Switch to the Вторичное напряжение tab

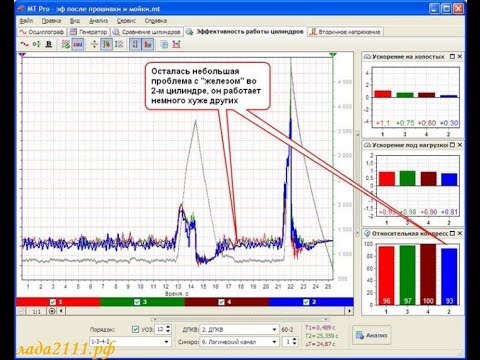(x=345, y=32)
